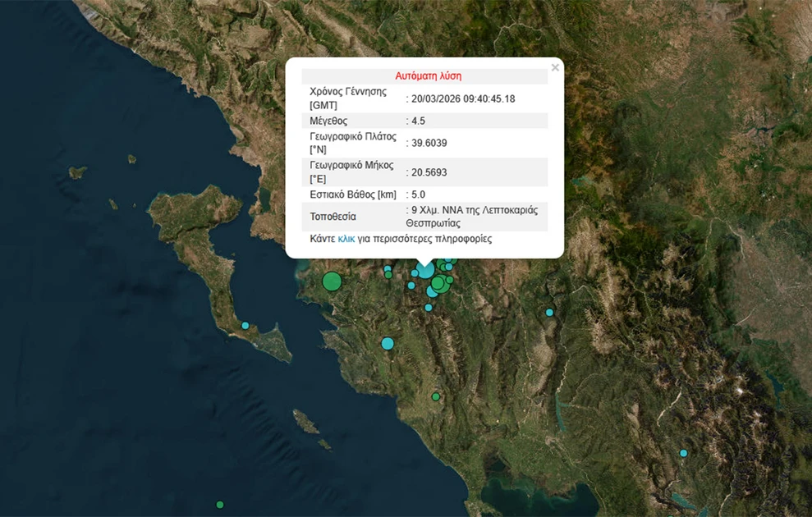Click the small green marker south of cluster
The image size is (812, 517).
click(x=436, y=397)
